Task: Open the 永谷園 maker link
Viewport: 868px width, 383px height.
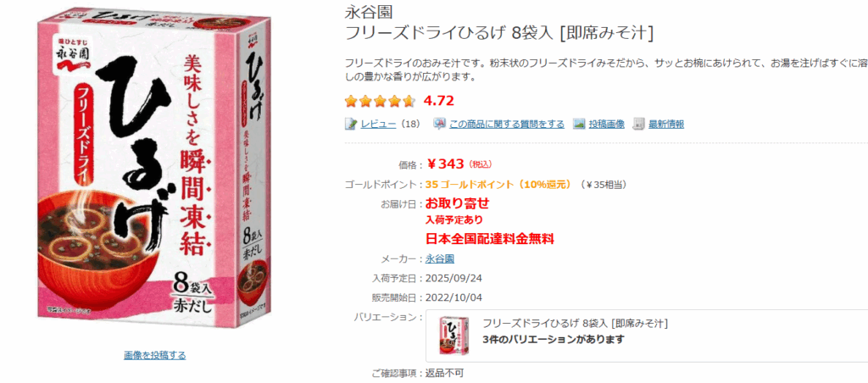Action: click(x=440, y=258)
